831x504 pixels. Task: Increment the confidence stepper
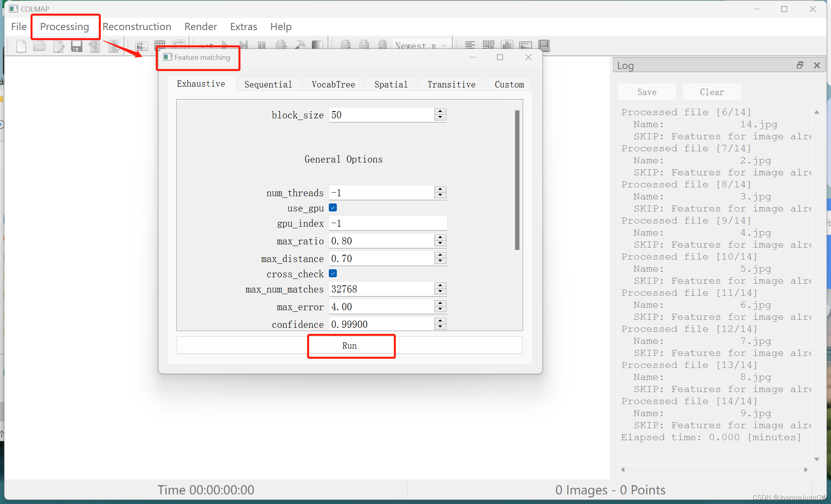(x=440, y=321)
